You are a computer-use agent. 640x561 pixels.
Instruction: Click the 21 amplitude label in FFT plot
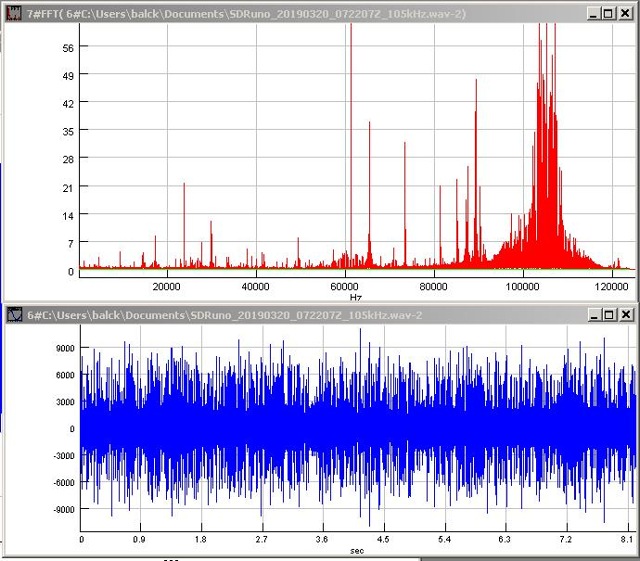point(68,188)
